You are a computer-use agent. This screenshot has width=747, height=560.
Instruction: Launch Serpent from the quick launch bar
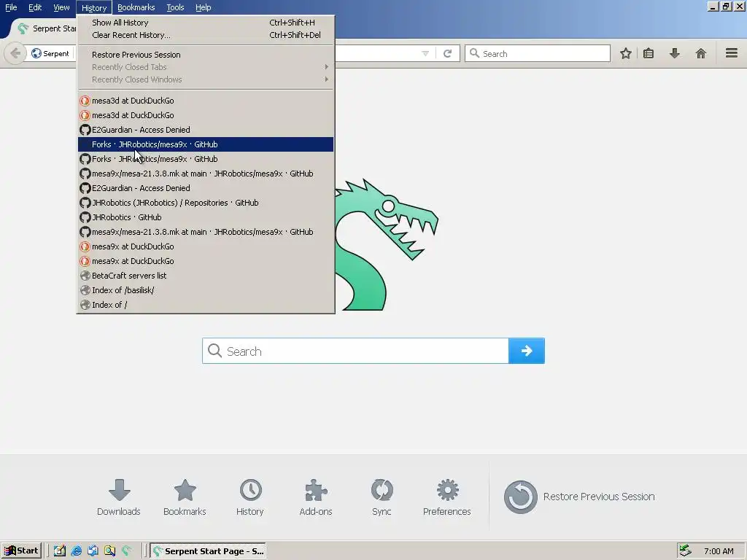(126, 551)
